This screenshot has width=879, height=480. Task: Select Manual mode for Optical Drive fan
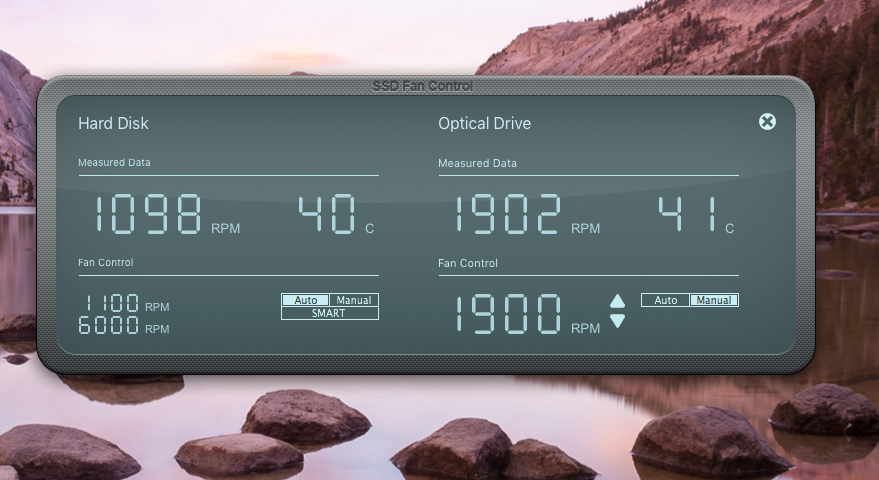[714, 300]
